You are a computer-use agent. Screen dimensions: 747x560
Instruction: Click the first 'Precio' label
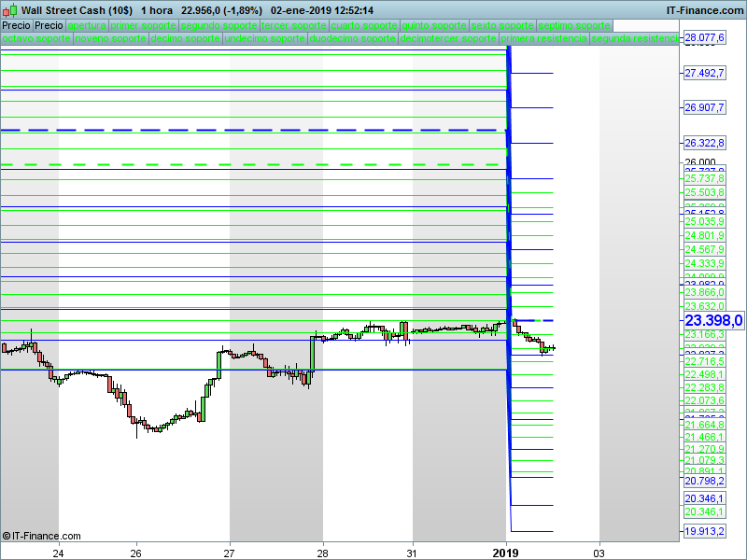point(16,25)
